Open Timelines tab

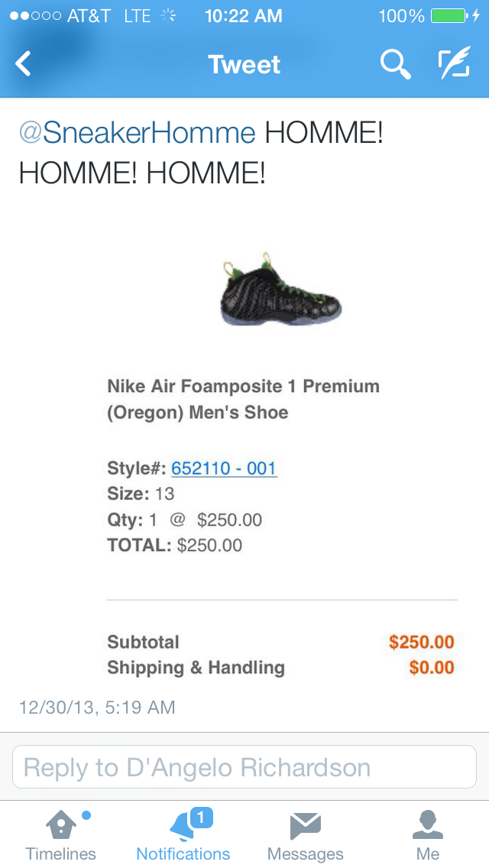61,836
